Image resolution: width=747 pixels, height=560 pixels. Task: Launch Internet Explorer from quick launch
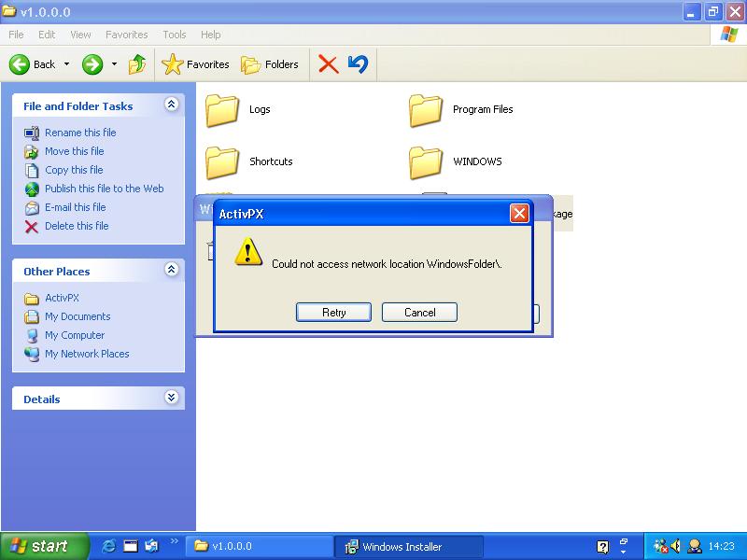[109, 546]
